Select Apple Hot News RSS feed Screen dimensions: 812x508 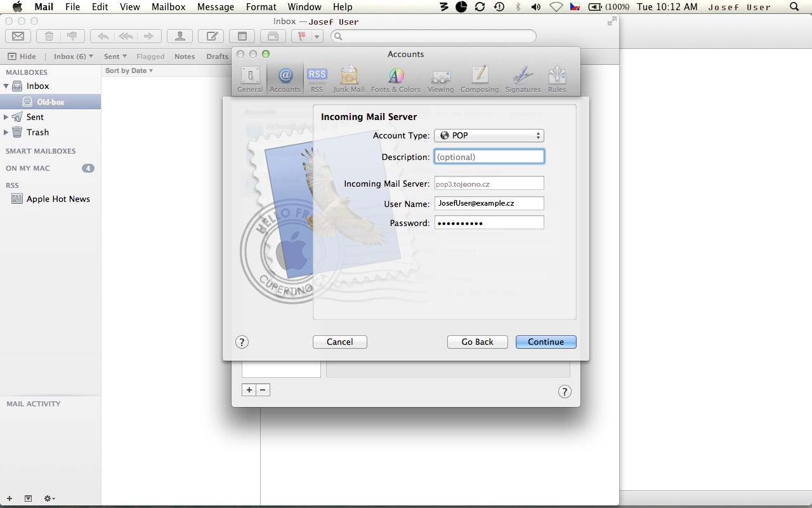pyautogui.click(x=50, y=199)
